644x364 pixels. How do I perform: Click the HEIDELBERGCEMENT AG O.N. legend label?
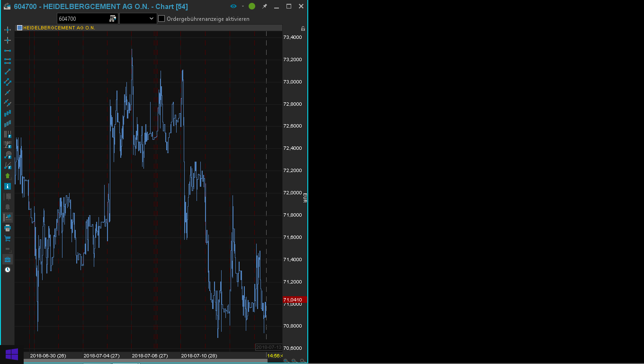click(59, 28)
